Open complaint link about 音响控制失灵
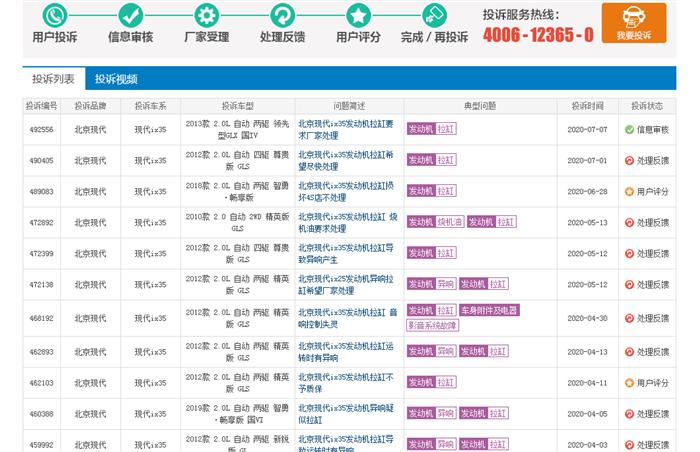Image resolution: width=700 pixels, height=452 pixels. tap(347, 318)
